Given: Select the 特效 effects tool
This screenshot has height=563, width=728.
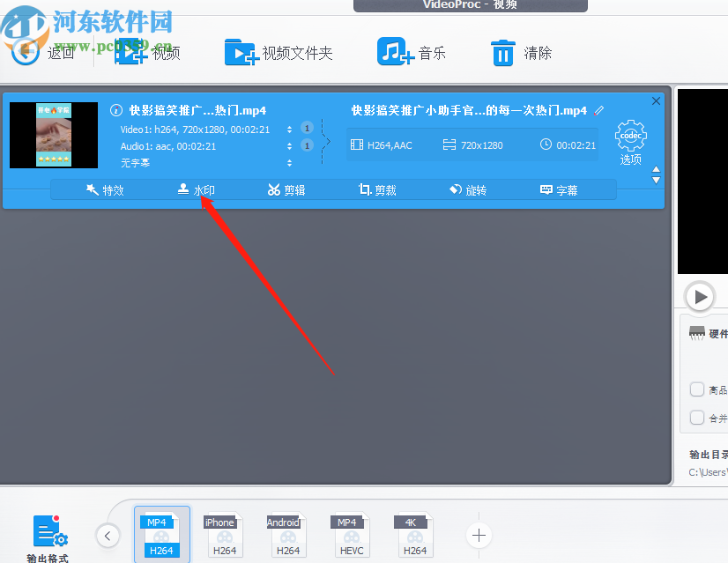Looking at the screenshot, I should point(106,189).
